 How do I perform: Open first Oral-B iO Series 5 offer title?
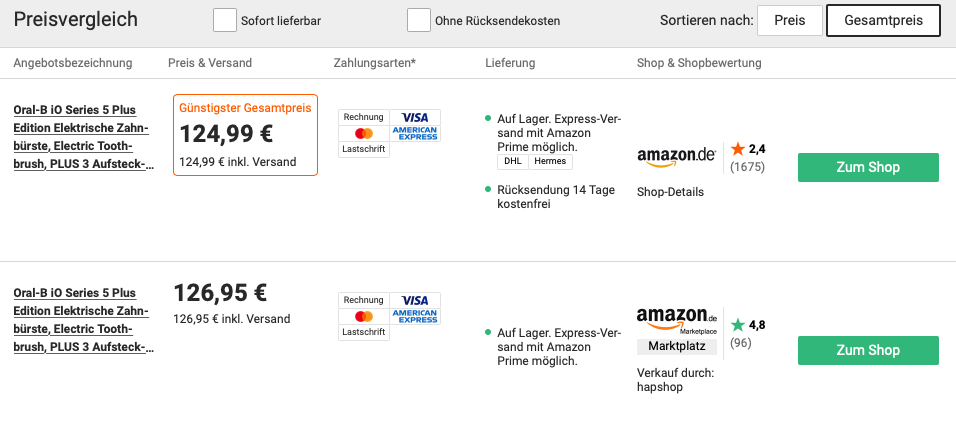click(84, 137)
